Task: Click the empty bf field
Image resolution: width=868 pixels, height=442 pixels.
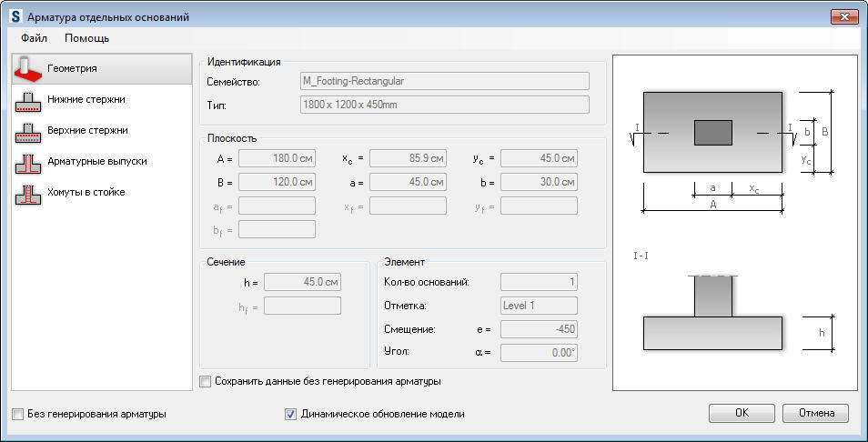Action: click(277, 229)
